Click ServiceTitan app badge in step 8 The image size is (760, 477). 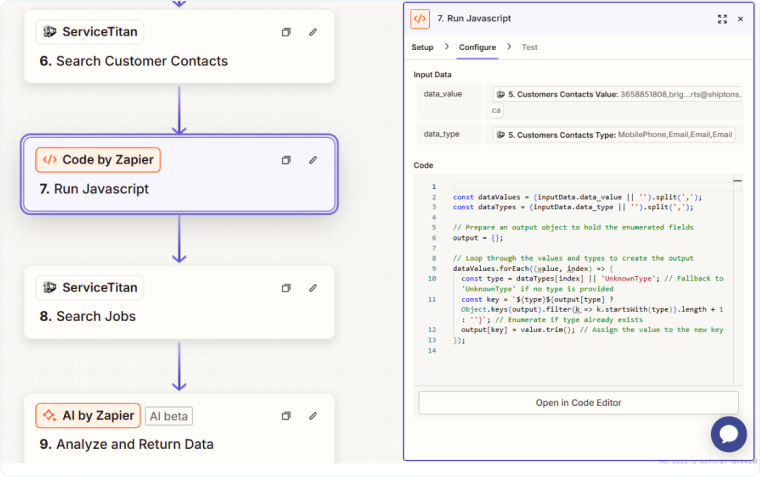point(90,287)
